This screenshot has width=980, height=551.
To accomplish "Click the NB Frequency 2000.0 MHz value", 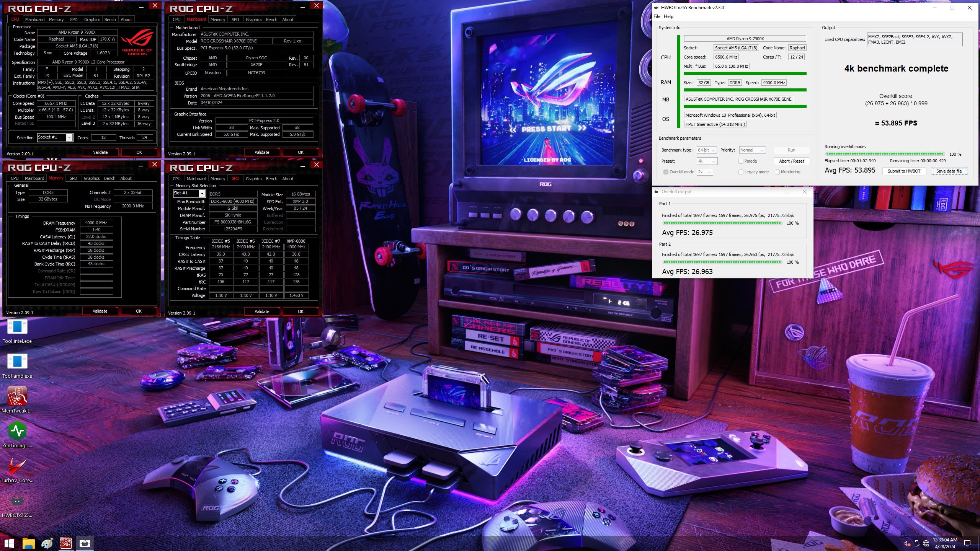I will pyautogui.click(x=133, y=206).
